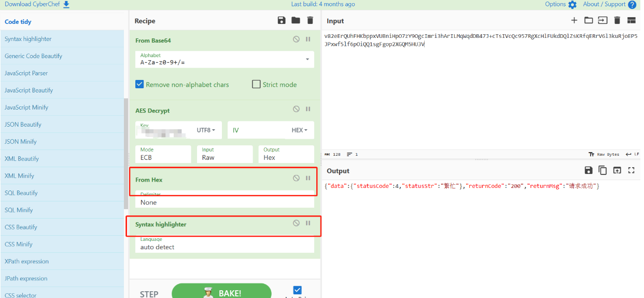Change the input character encoding Raw Bytes

[604, 154]
